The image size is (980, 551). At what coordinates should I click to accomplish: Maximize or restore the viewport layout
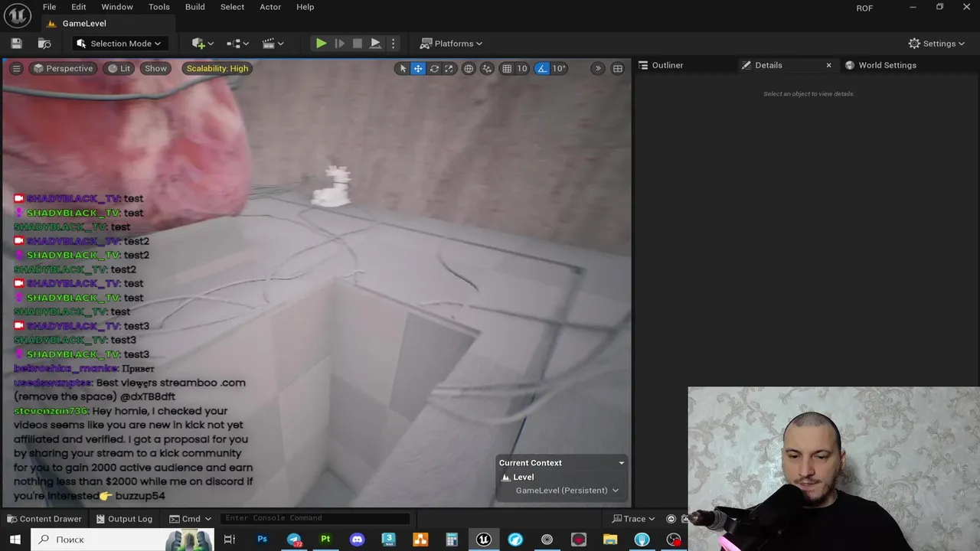point(617,68)
